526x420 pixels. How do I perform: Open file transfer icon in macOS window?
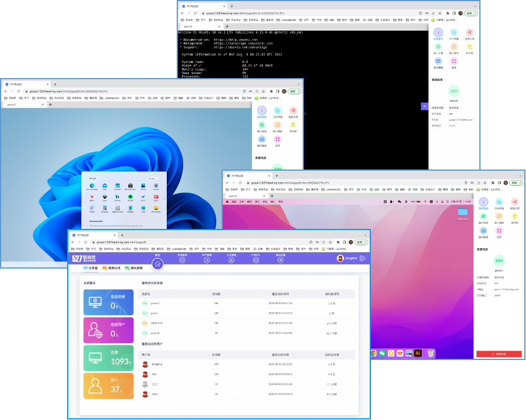[499, 202]
